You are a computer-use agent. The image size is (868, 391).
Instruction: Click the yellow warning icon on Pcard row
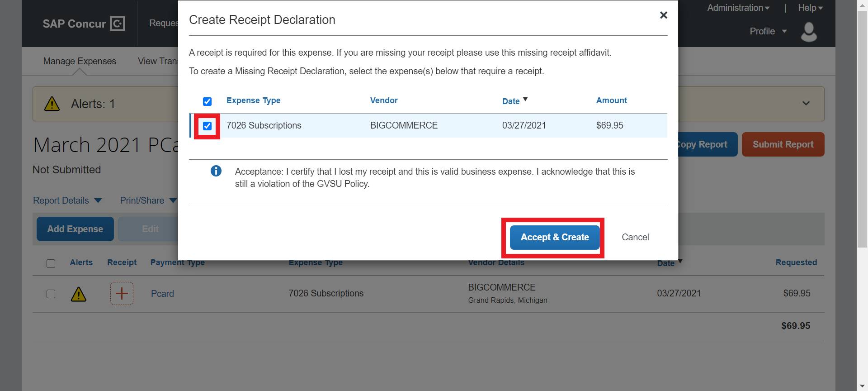point(79,294)
